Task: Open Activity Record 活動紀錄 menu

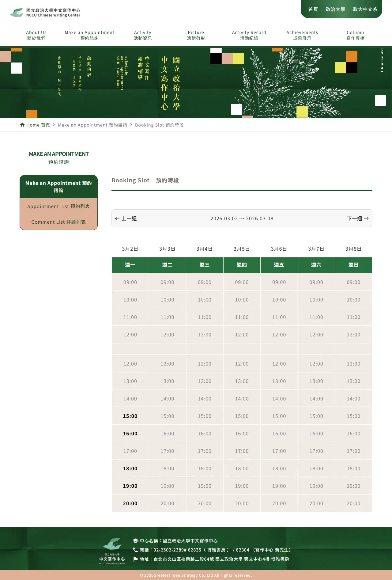Action: pyautogui.click(x=249, y=35)
